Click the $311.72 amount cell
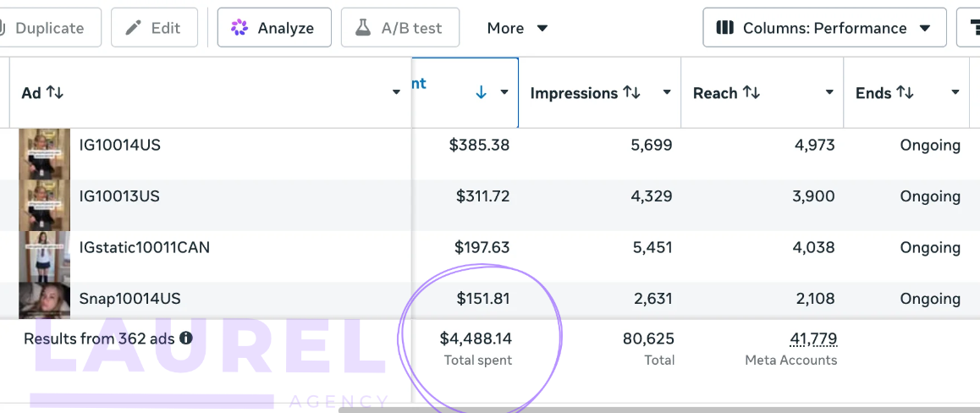 click(482, 197)
